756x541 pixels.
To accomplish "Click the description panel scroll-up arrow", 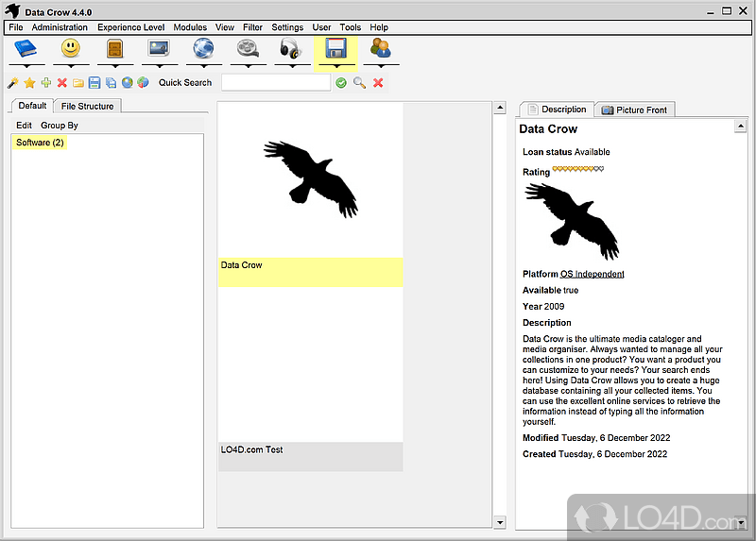I will point(741,127).
